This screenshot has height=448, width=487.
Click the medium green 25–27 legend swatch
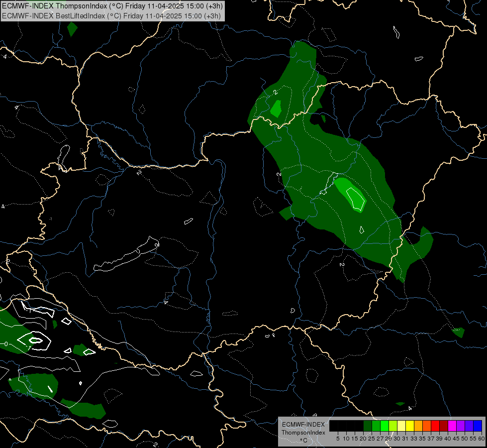(x=376, y=426)
